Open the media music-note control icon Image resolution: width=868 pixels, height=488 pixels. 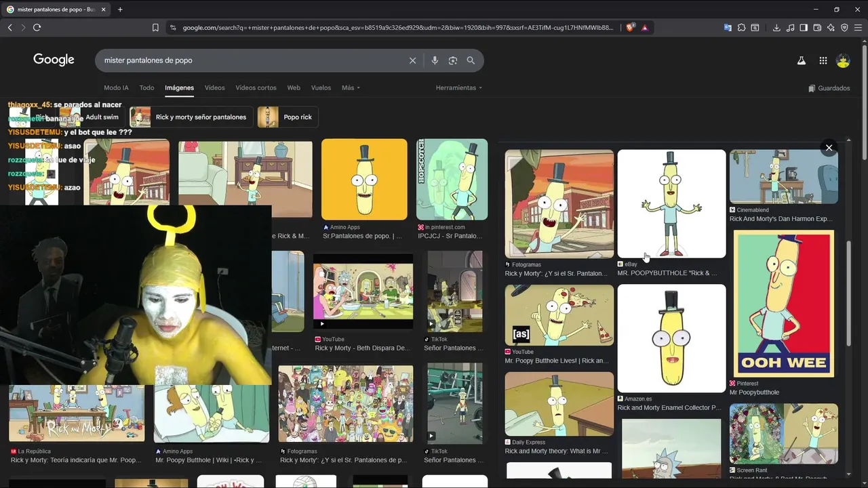coord(790,28)
